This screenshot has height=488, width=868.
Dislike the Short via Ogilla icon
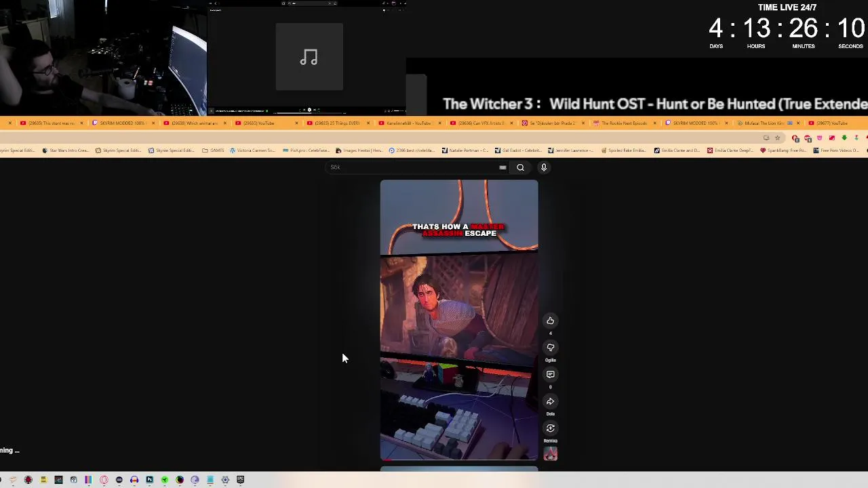(550, 348)
